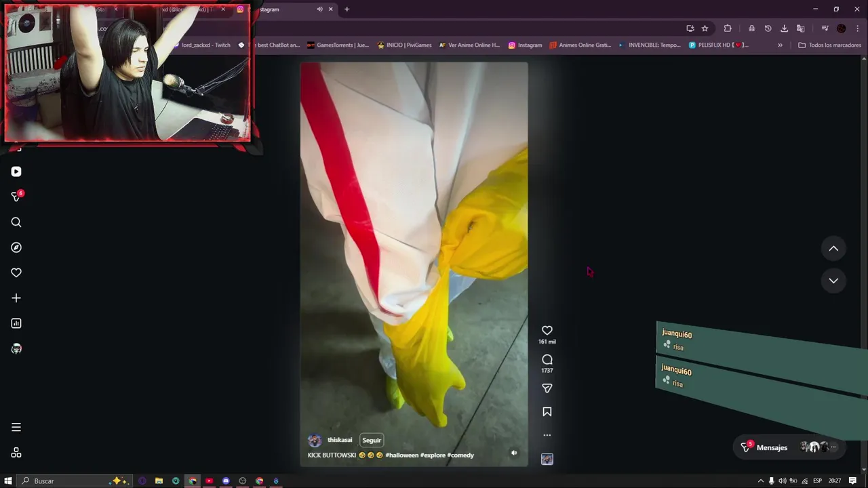This screenshot has width=868, height=488.
Task: Click the incognito-style extension icon
Action: tap(751, 28)
